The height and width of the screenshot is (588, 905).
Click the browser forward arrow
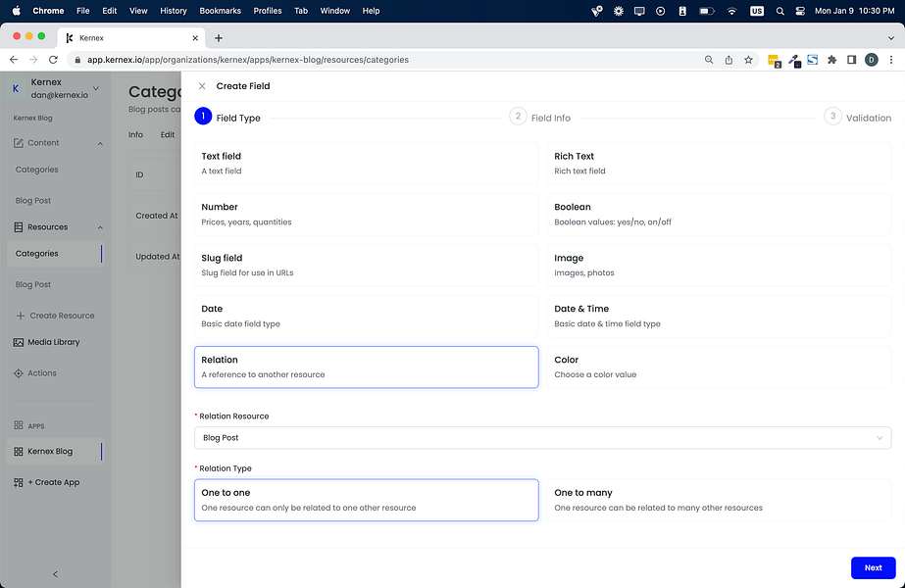click(x=33, y=60)
